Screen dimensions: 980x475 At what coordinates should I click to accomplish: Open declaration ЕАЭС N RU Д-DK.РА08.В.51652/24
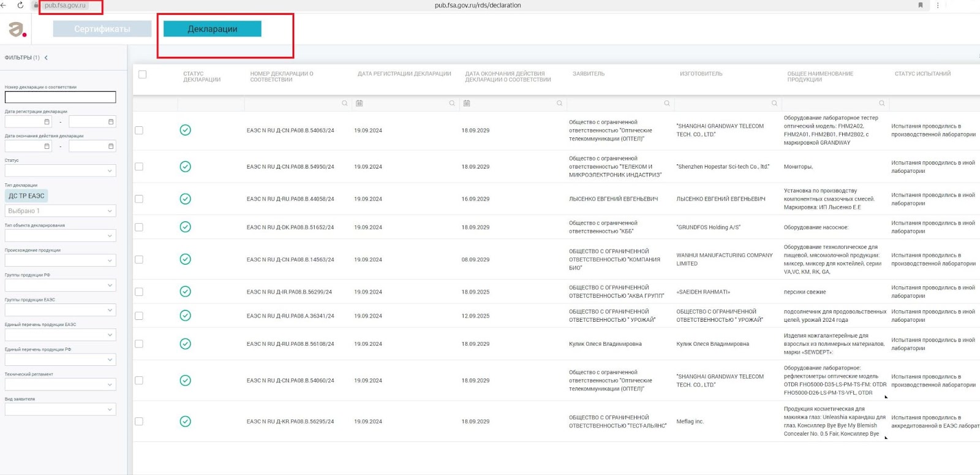click(290, 227)
